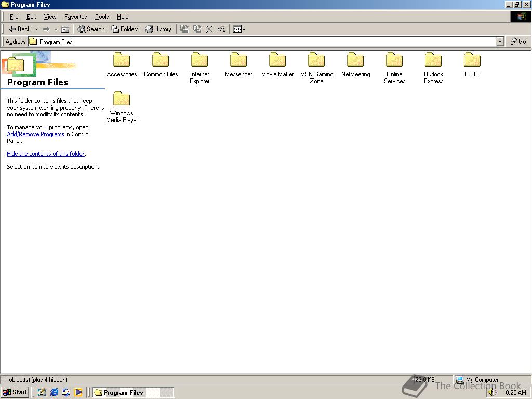Click the PLUS! folder icon
This screenshot has height=399, width=532.
(x=472, y=60)
